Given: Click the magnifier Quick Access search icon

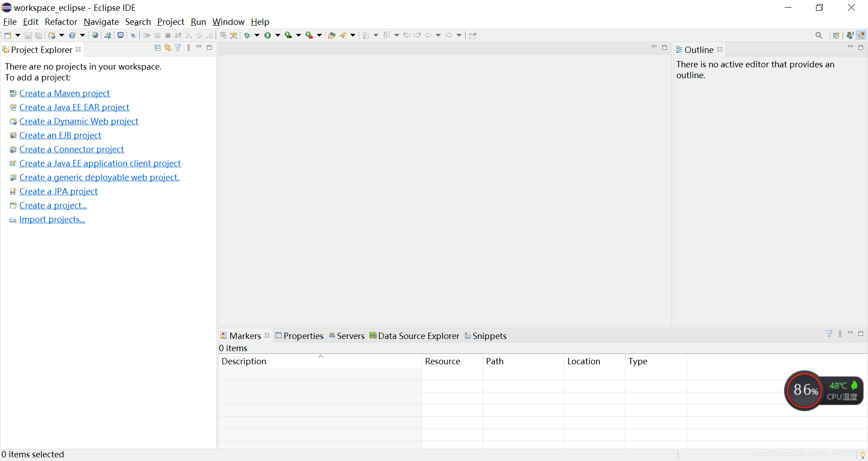Looking at the screenshot, I should click(x=819, y=35).
